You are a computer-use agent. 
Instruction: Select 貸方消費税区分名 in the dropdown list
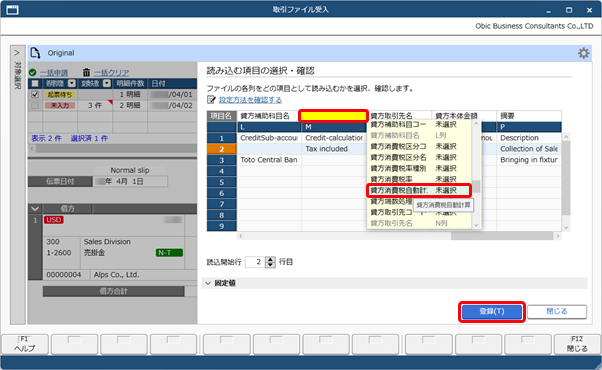point(419,157)
